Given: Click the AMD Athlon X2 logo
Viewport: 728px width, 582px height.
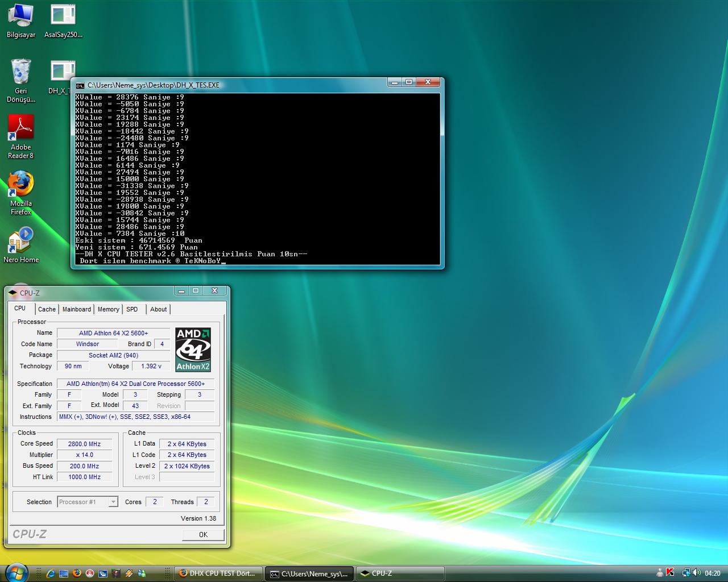Looking at the screenshot, I should pyautogui.click(x=193, y=350).
